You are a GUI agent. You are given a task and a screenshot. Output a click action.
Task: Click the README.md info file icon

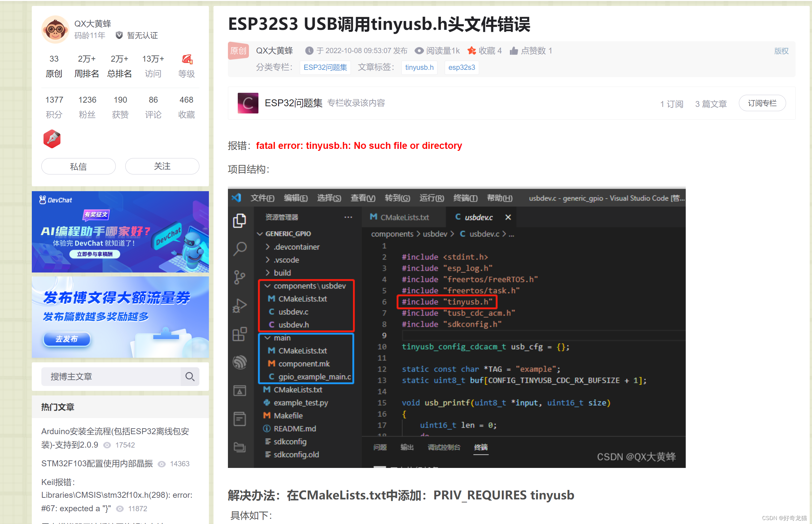(267, 428)
